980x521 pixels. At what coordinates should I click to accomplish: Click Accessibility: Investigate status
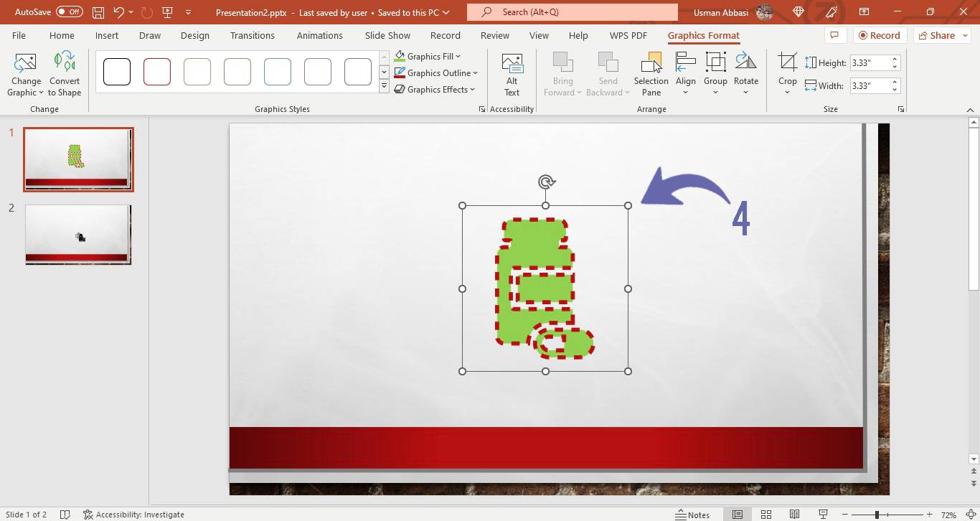[134, 515]
